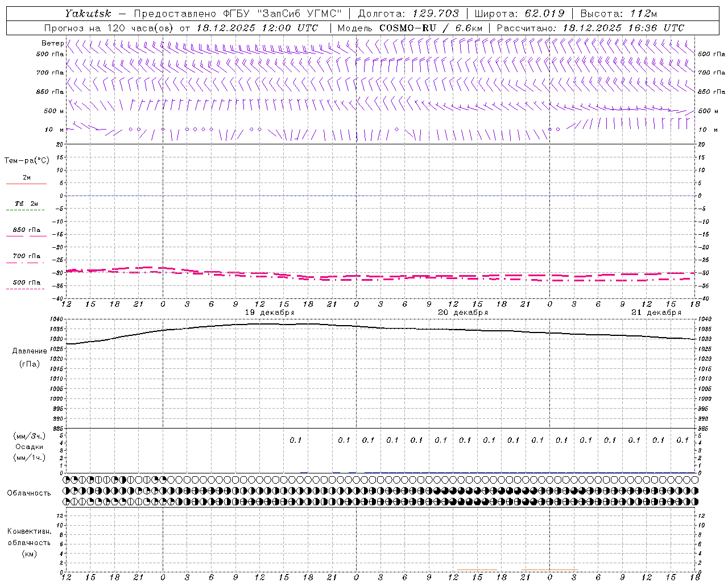The height and width of the screenshot is (582, 728).
Task: Click the 'Тем-ра(°C)' temperature label
Action: [x=27, y=160]
